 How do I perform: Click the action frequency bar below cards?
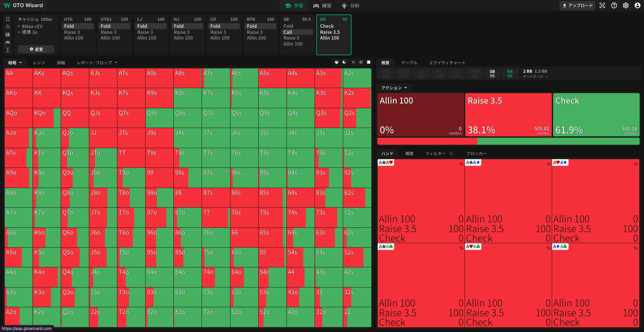tap(508, 141)
